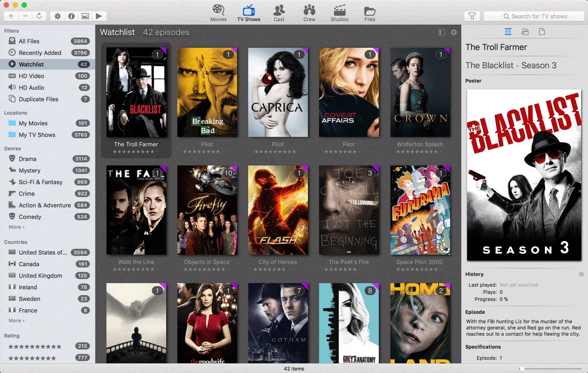
Task: Select The Crown Wolferton Splash thumbnail
Action: pyautogui.click(x=420, y=92)
